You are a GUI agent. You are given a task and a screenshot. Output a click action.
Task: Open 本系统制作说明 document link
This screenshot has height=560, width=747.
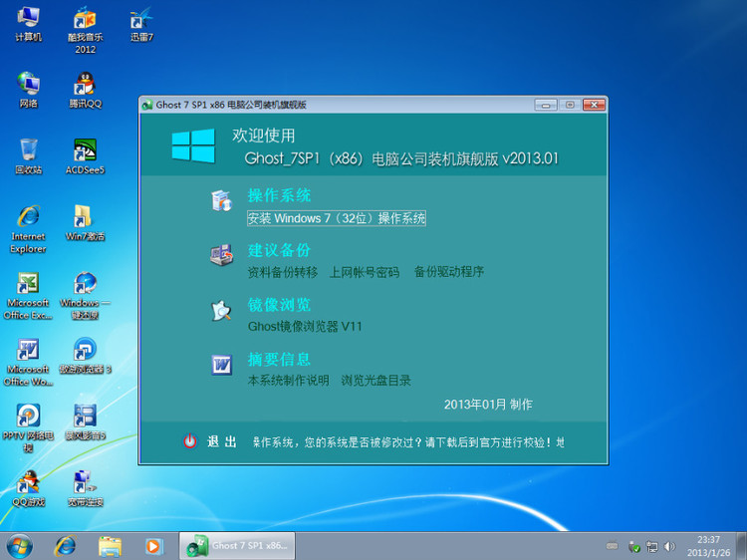[288, 380]
